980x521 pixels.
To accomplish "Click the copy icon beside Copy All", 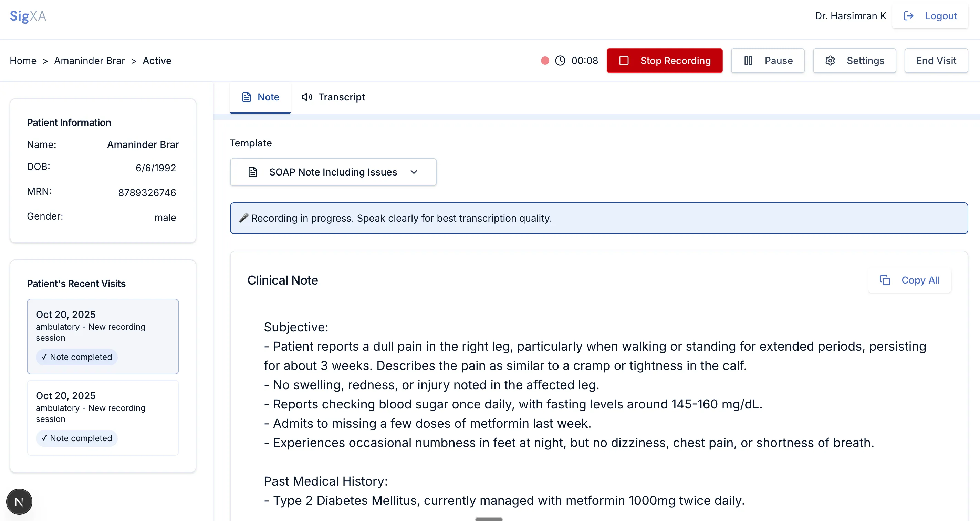I will tap(885, 280).
